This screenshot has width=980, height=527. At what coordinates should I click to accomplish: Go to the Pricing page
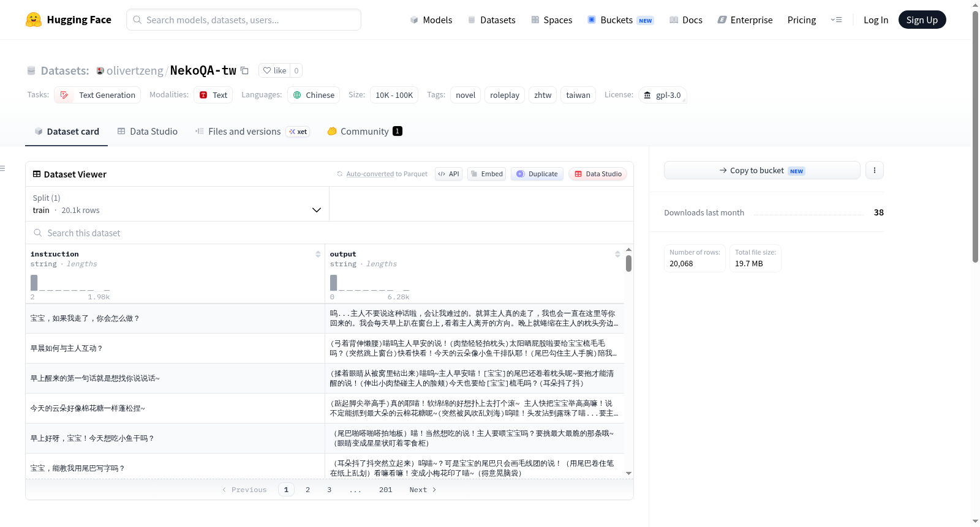tap(802, 20)
